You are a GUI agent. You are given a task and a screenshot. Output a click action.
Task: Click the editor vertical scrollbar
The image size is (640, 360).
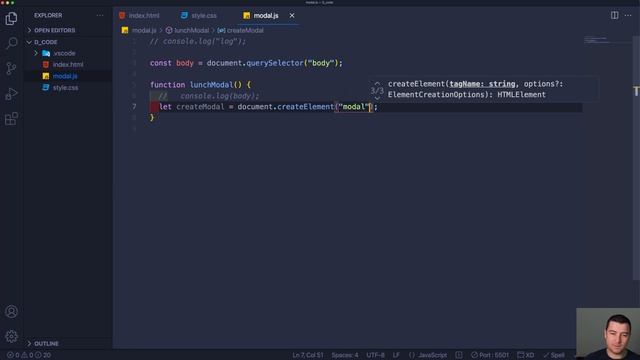click(x=636, y=157)
